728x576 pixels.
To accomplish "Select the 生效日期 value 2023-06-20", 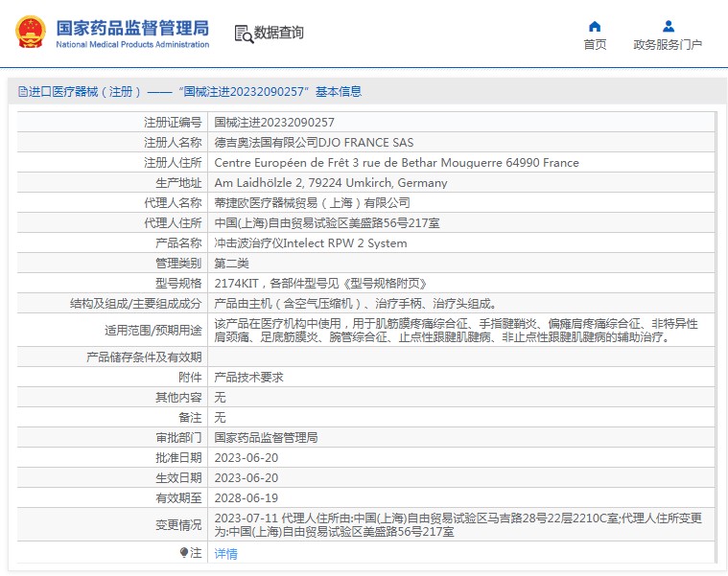I will pos(247,477).
